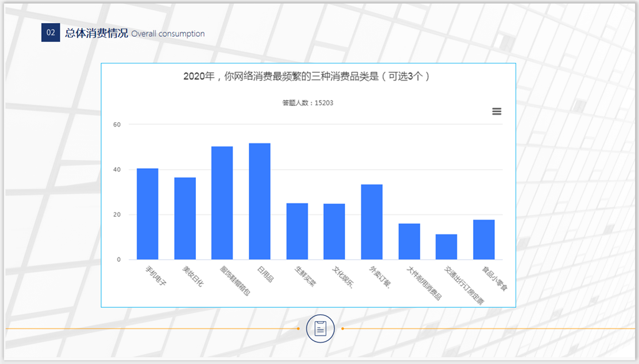
Task: Click the 日用品 x-axis label
Action: point(265,274)
